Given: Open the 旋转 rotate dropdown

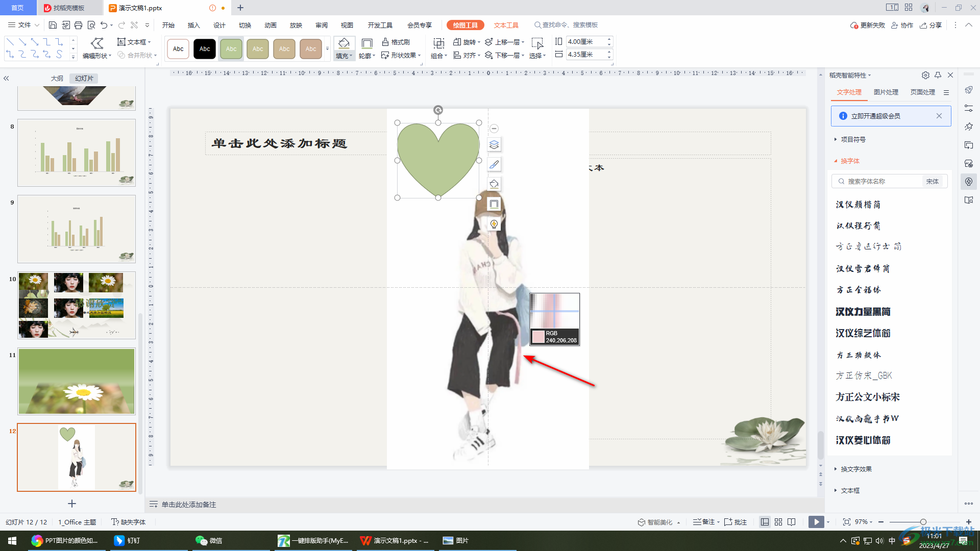Looking at the screenshot, I should [467, 42].
